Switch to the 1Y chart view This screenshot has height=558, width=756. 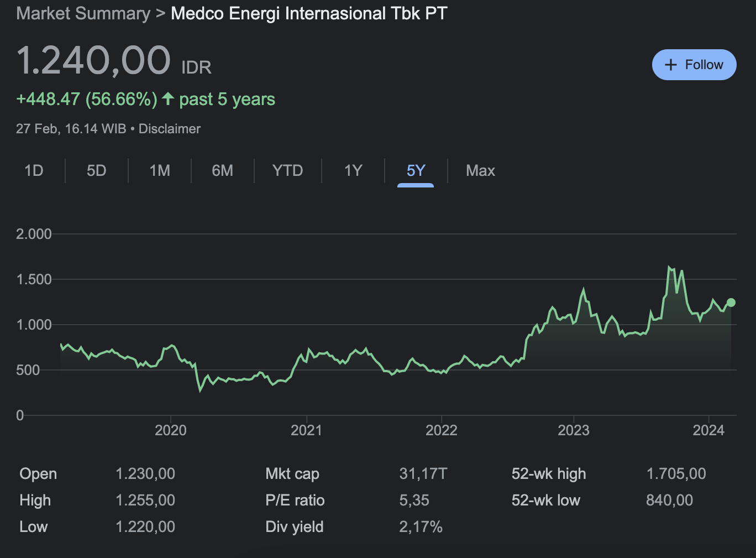pos(353,170)
